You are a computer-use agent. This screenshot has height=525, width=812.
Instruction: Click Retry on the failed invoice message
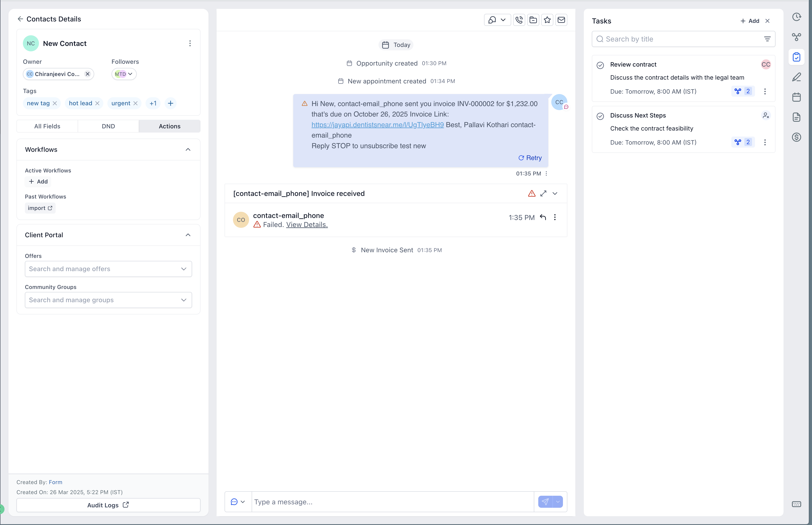[x=530, y=158]
